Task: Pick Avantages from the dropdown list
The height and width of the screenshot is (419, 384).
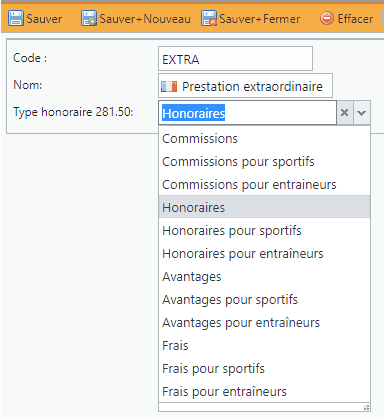Action: point(264,277)
